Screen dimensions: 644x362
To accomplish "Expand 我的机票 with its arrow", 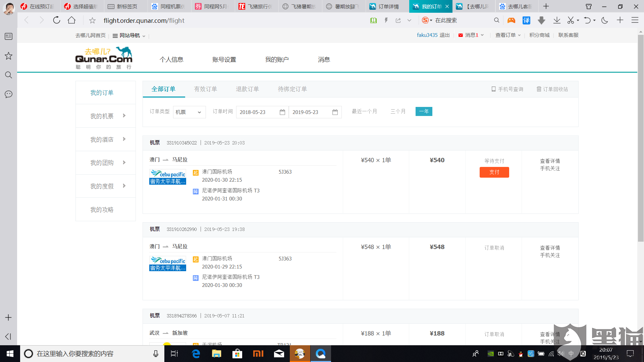I will coord(124,116).
